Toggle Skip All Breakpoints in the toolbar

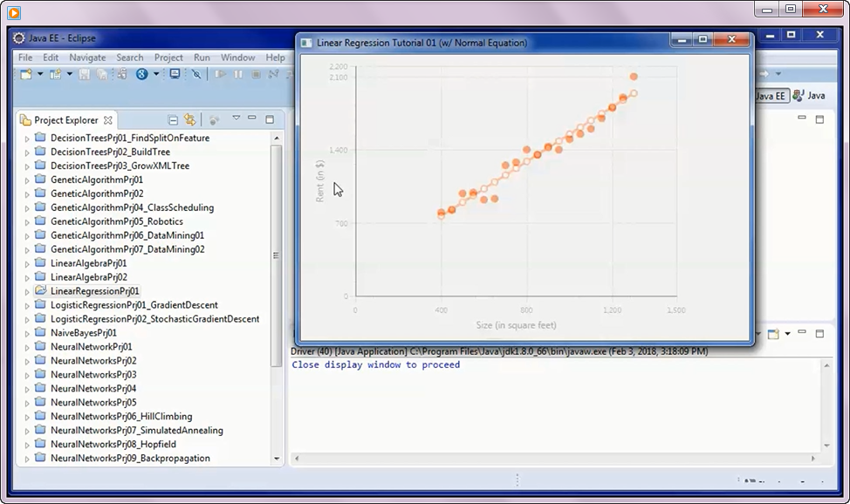click(x=198, y=75)
